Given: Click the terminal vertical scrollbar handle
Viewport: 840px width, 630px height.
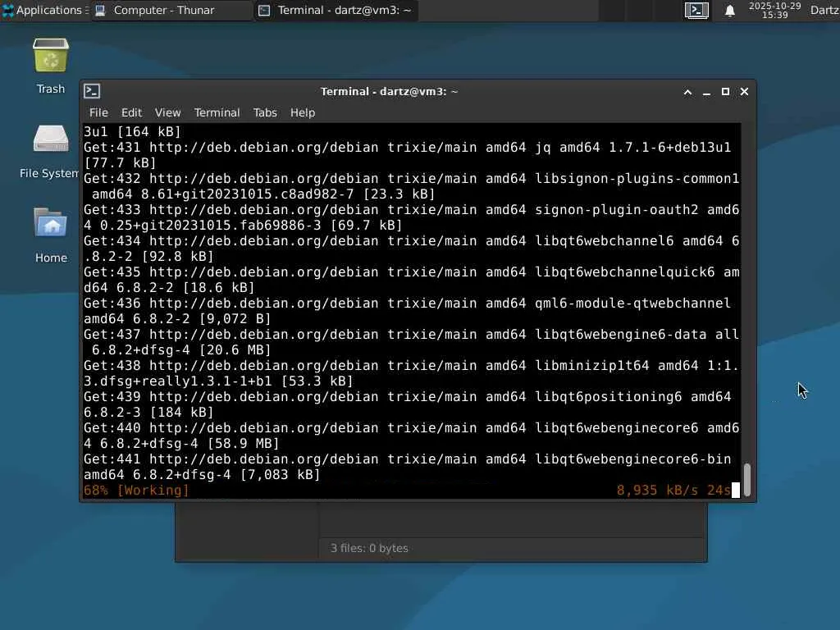Looking at the screenshot, I should [x=747, y=480].
